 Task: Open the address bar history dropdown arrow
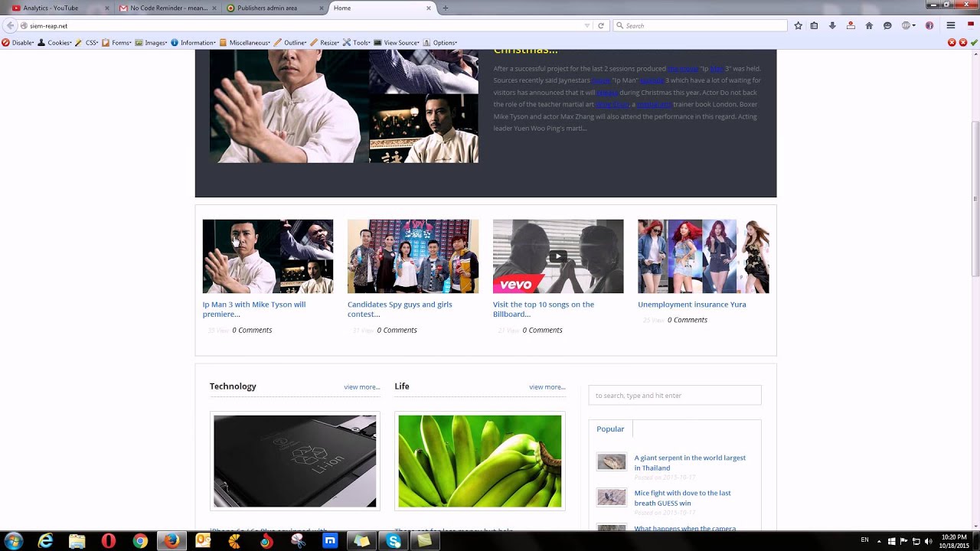click(x=587, y=25)
